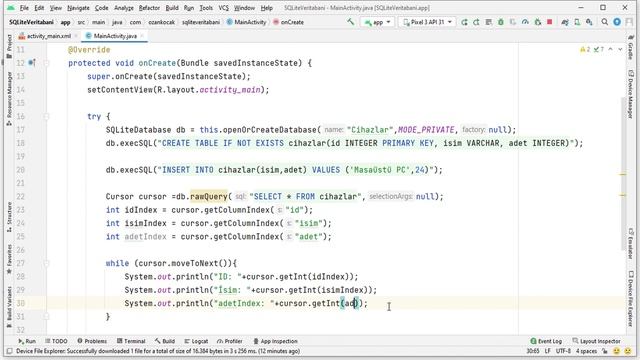Toggle the Emulator side panel
The image size is (640, 360).
click(631, 243)
